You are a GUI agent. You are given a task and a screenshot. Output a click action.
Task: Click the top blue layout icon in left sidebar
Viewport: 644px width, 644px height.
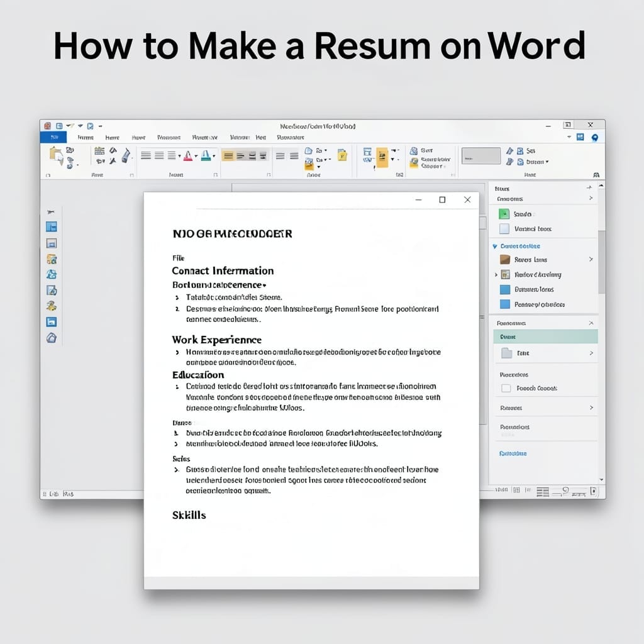coord(52,226)
